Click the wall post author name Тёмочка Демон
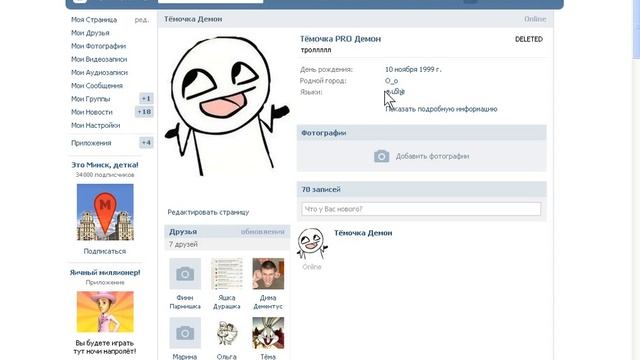The image size is (640, 360). point(363,233)
